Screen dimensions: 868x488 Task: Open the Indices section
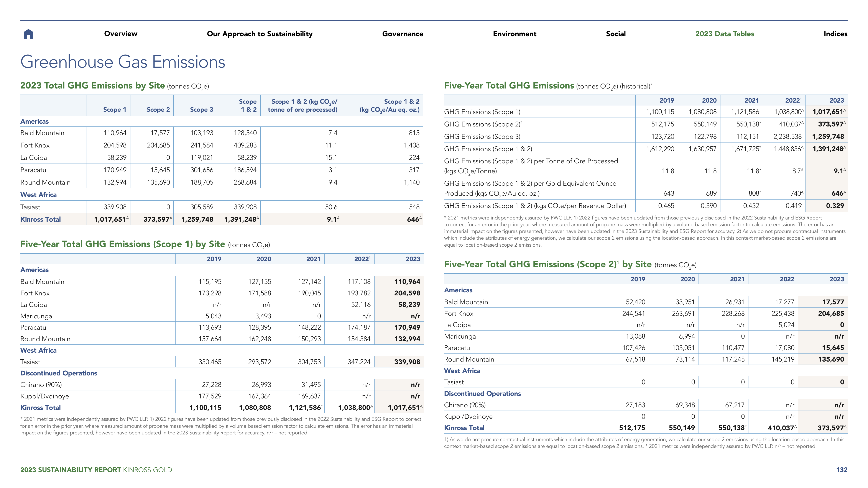coord(835,34)
